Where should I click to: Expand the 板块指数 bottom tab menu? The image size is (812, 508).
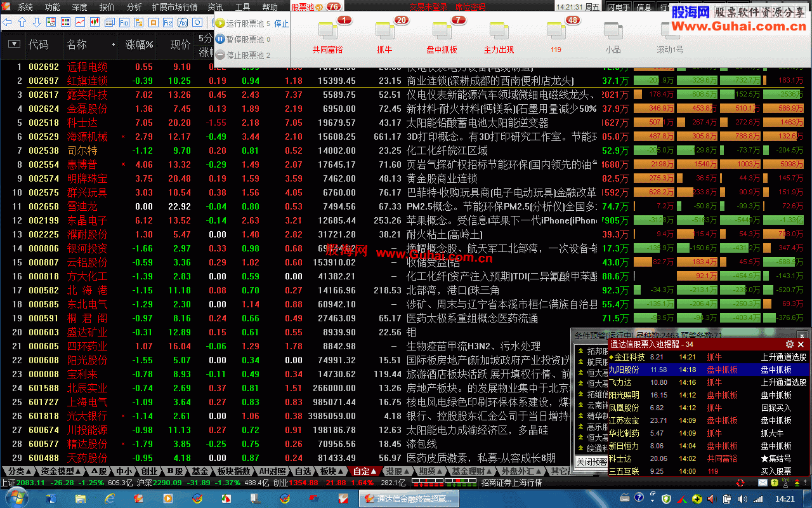coord(233,472)
